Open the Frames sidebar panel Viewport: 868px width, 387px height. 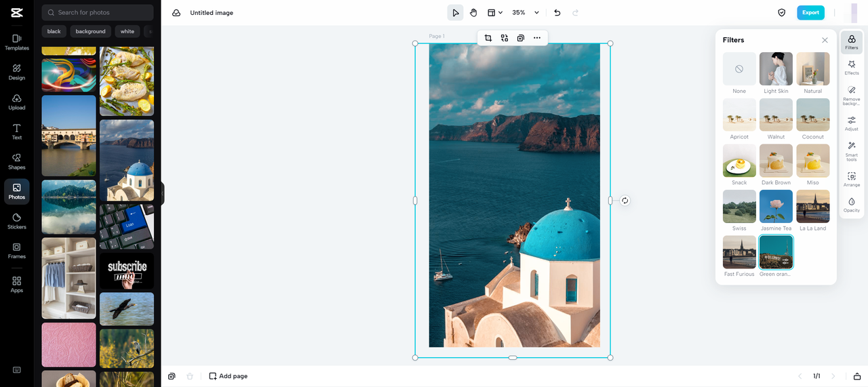(x=17, y=251)
